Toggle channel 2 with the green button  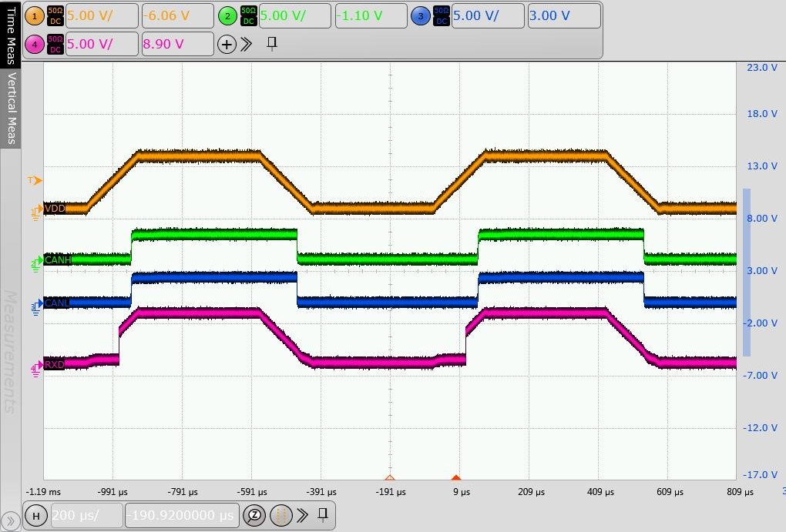pyautogui.click(x=227, y=15)
